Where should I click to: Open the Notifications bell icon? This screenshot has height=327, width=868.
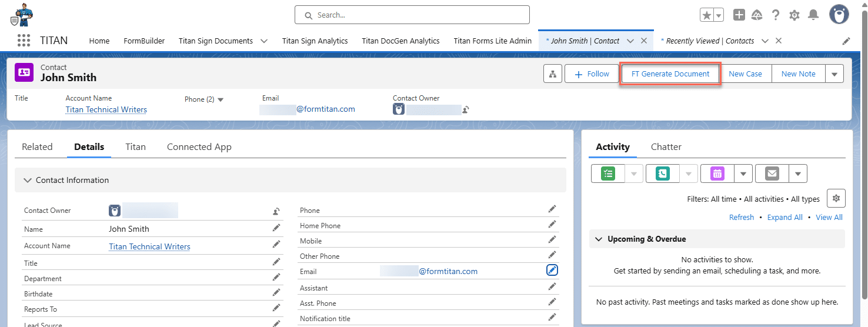(x=813, y=15)
